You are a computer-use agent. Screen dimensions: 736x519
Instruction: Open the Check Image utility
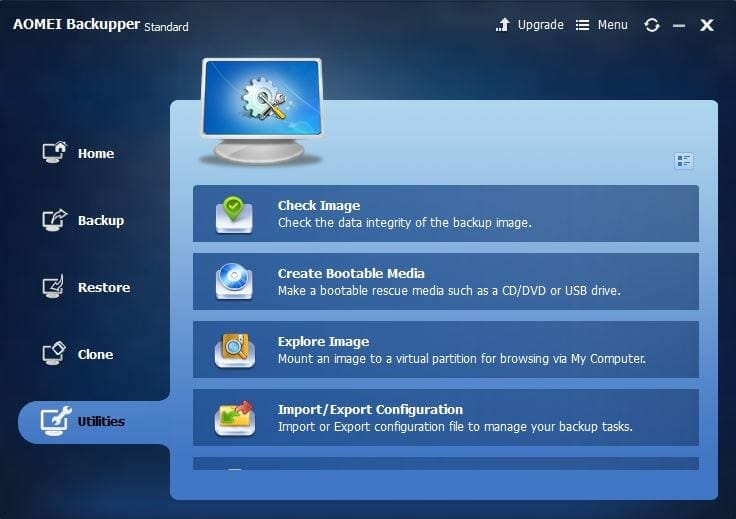445,214
